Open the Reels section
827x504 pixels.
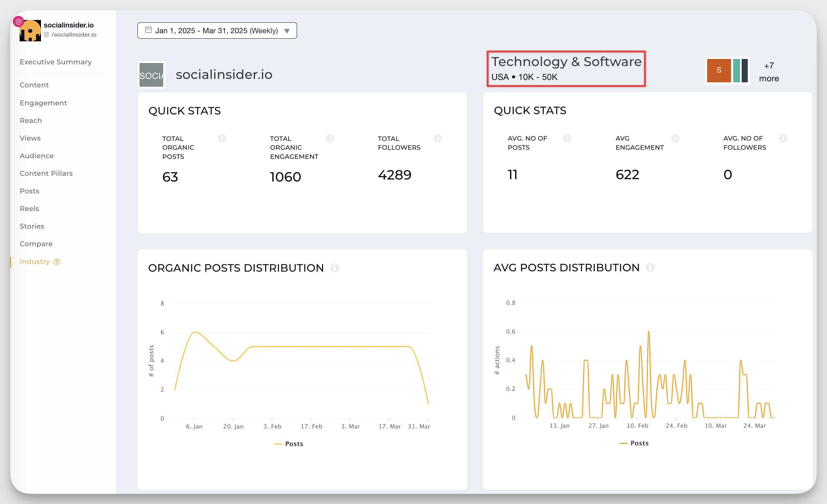pyautogui.click(x=29, y=209)
